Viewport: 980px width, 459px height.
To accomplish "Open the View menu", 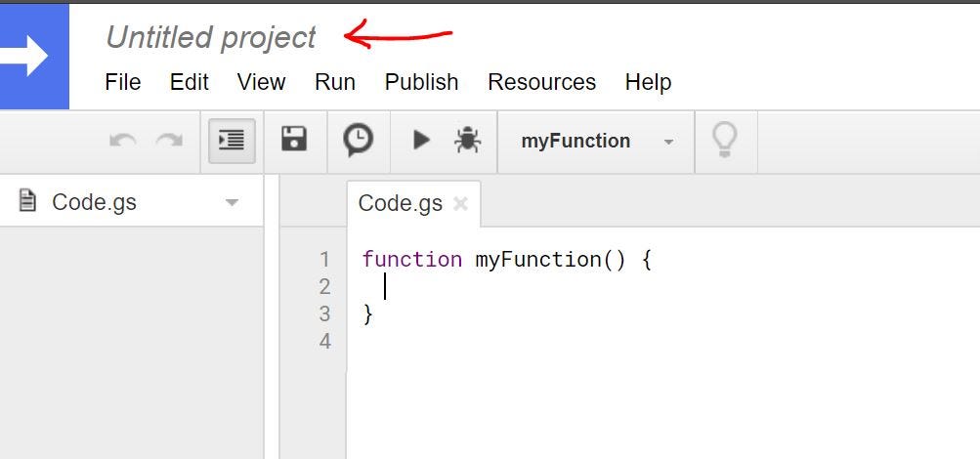I will 261,82.
